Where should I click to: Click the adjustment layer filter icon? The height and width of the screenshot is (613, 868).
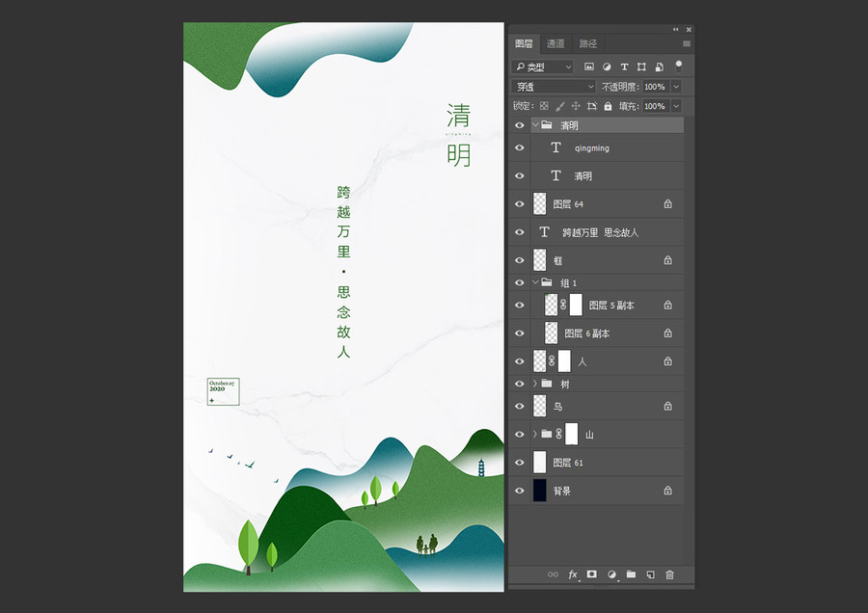pos(607,67)
